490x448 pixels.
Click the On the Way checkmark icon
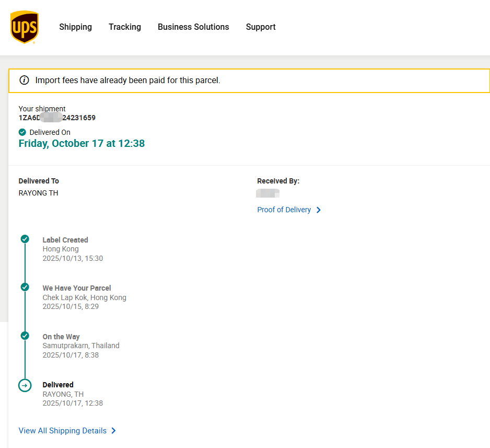coord(25,336)
